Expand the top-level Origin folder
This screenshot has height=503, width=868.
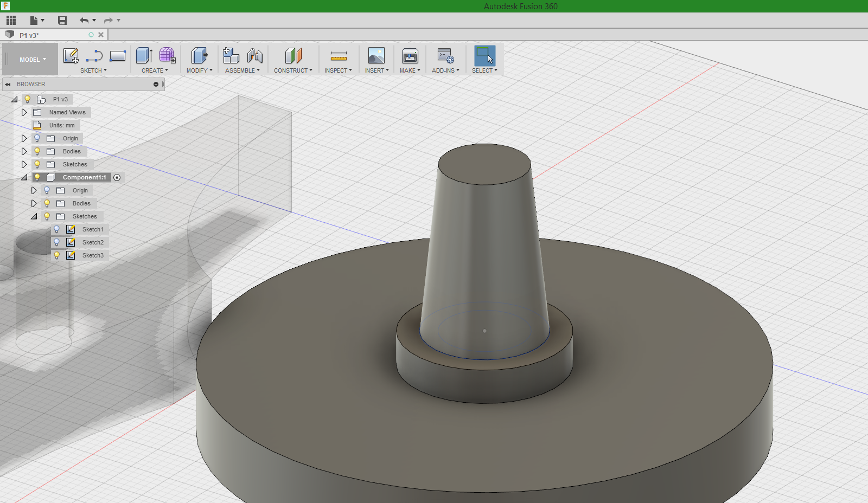[x=24, y=138]
